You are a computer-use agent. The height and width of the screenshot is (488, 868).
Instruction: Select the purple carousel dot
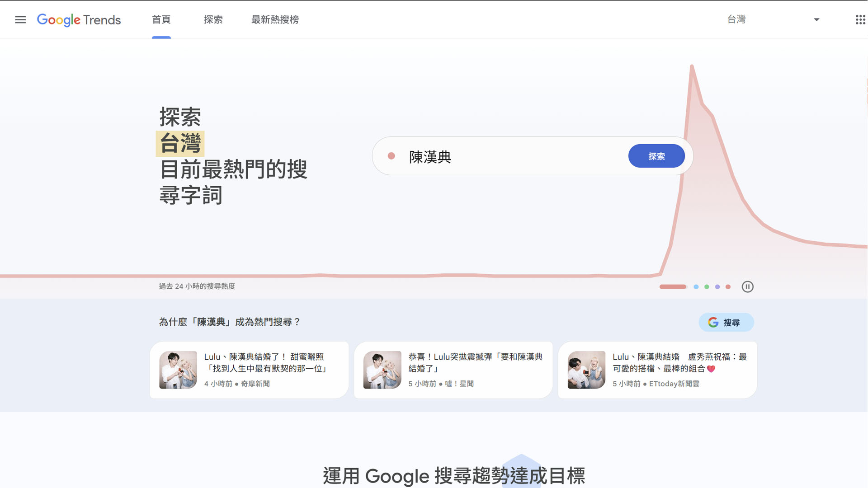coord(717,286)
